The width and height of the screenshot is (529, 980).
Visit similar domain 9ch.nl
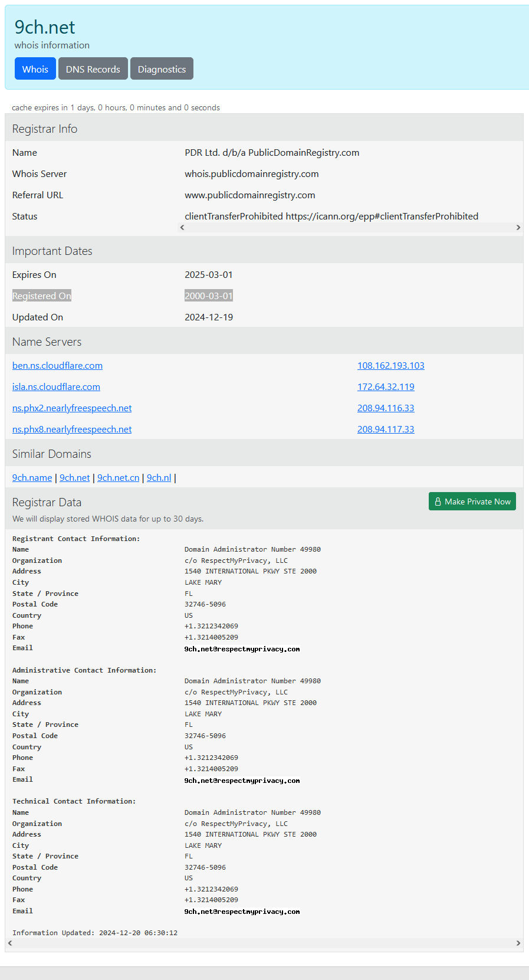[x=159, y=478]
